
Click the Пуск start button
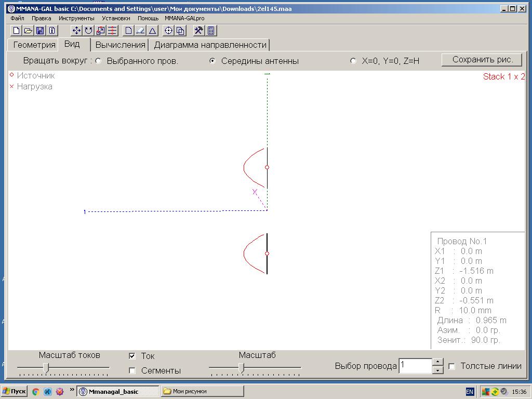(15, 391)
